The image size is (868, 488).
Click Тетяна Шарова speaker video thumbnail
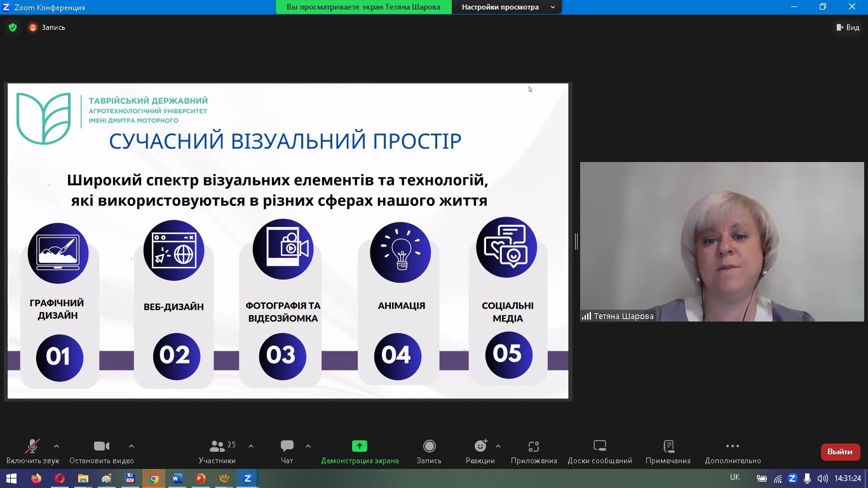(721, 241)
